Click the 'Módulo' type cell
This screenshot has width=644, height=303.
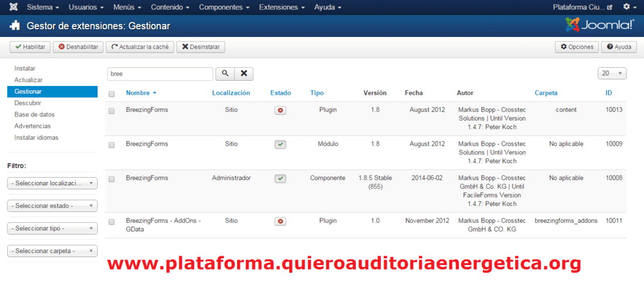(328, 144)
